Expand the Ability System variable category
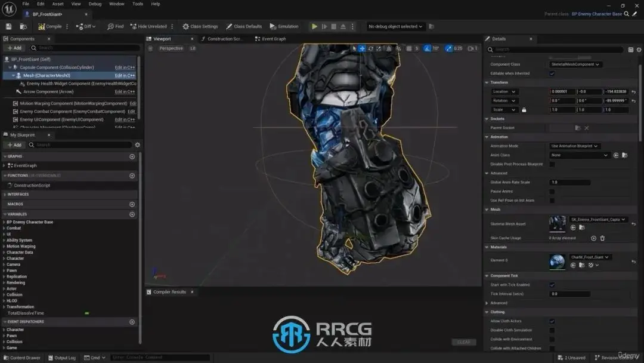This screenshot has width=644, height=363. pyautogui.click(x=4, y=240)
